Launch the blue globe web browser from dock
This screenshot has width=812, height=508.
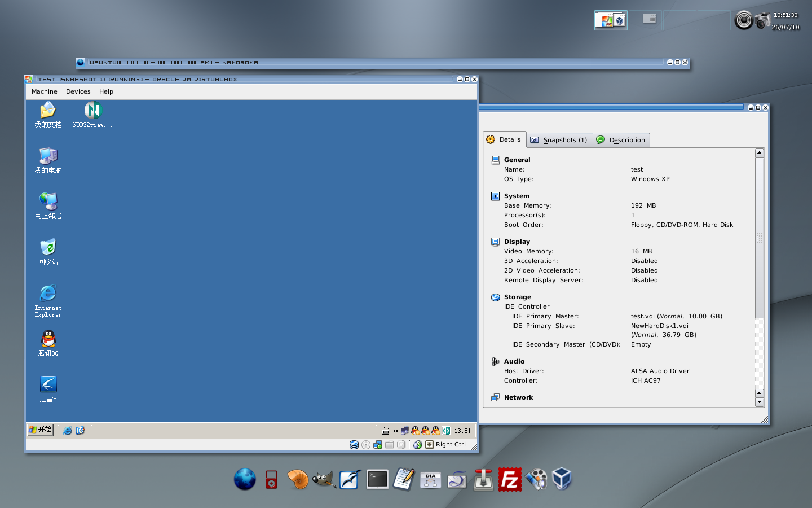pos(245,479)
